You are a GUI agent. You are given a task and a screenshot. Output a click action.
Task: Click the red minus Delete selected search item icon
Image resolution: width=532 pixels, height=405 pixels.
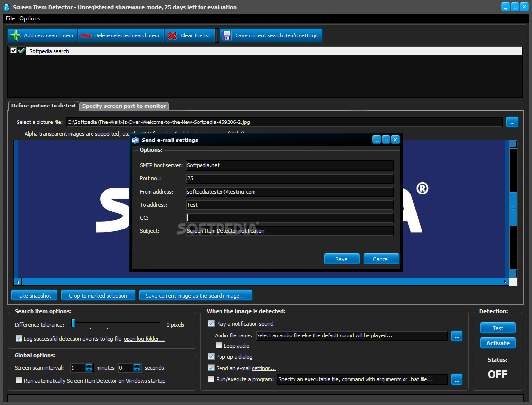pos(86,35)
